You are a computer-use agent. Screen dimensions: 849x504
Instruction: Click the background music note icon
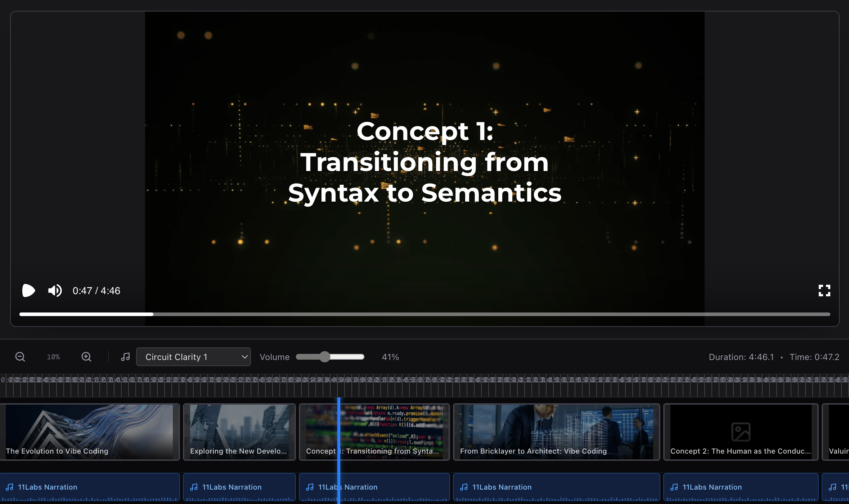pos(125,357)
